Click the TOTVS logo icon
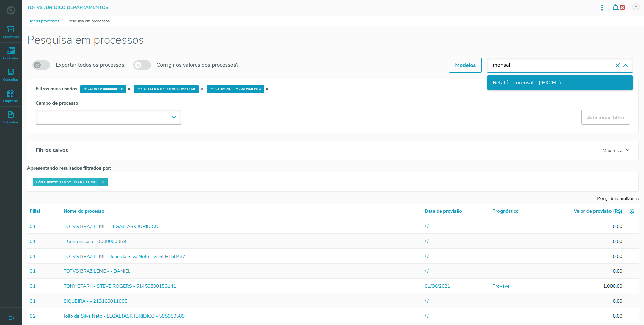 click(x=11, y=11)
